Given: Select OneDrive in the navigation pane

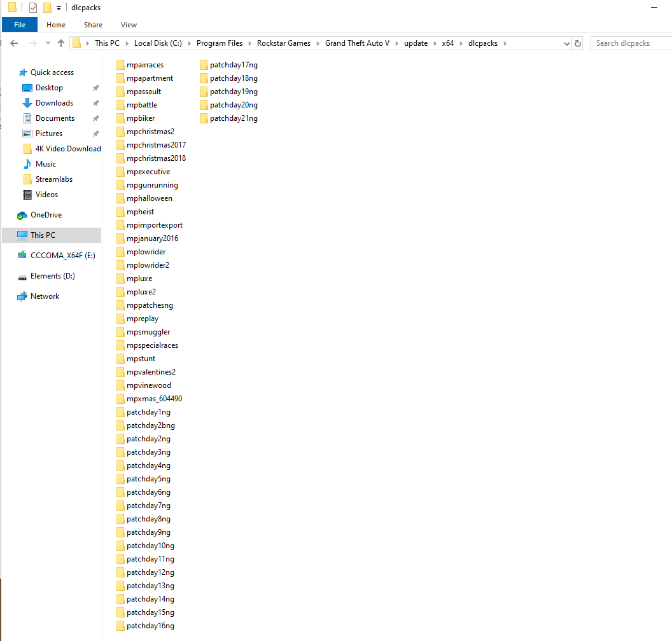Looking at the screenshot, I should [46, 215].
